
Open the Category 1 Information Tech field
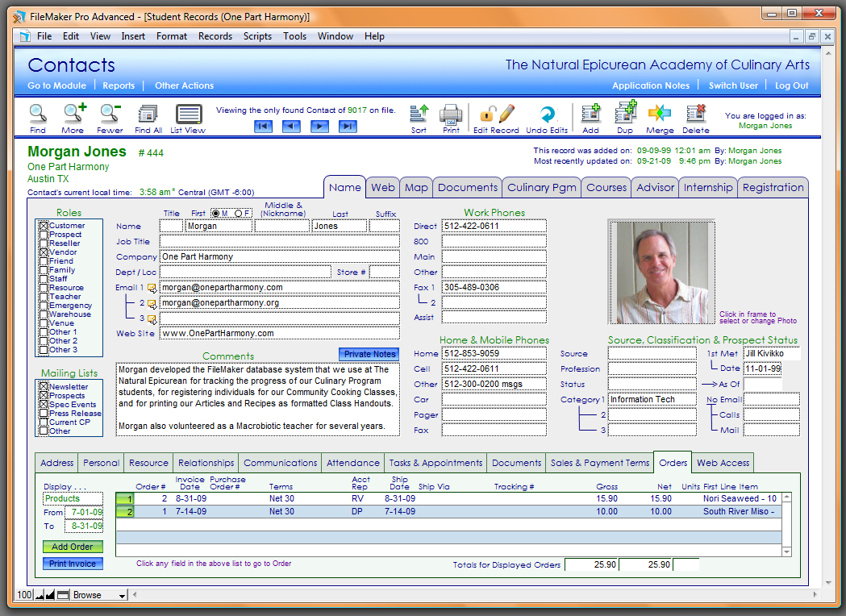coord(652,400)
